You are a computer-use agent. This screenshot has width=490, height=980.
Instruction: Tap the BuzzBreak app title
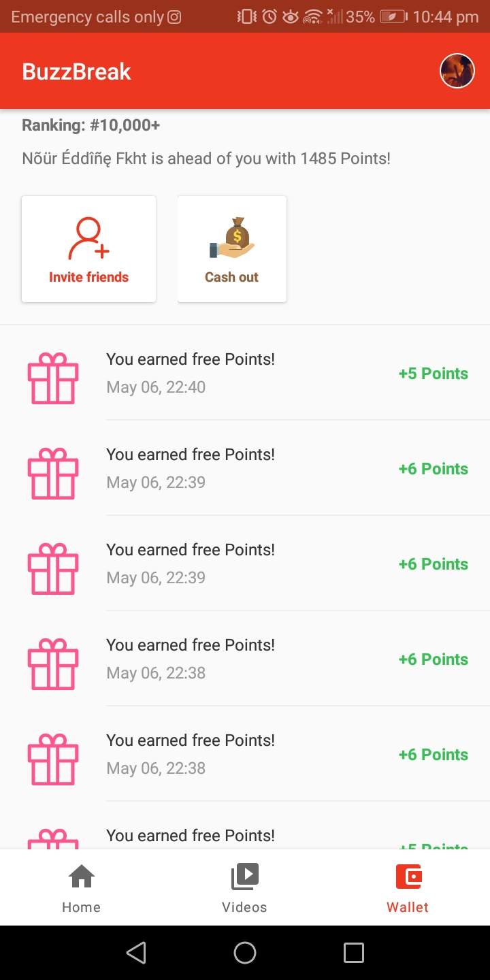tap(76, 71)
